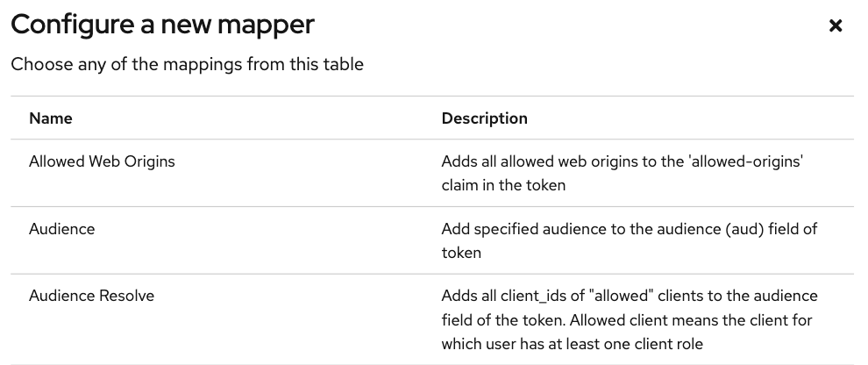Click the Description column header
This screenshot has width=868, height=365.
pyautogui.click(x=484, y=118)
